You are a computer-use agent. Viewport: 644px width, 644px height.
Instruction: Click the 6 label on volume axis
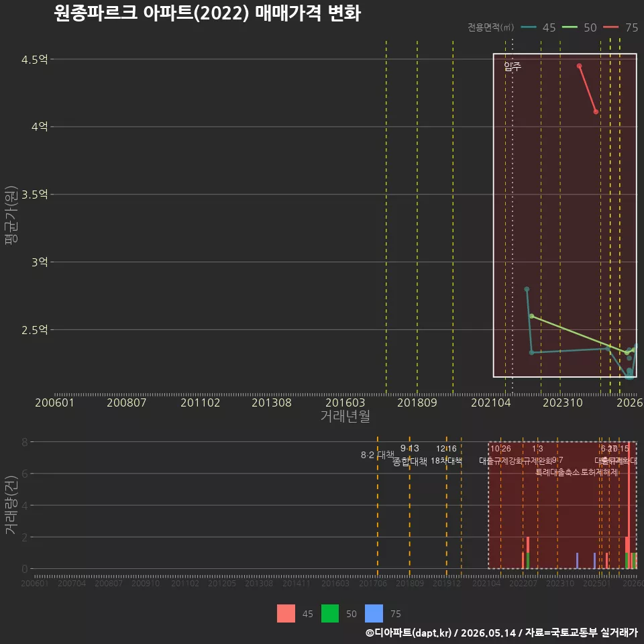pyautogui.click(x=25, y=474)
